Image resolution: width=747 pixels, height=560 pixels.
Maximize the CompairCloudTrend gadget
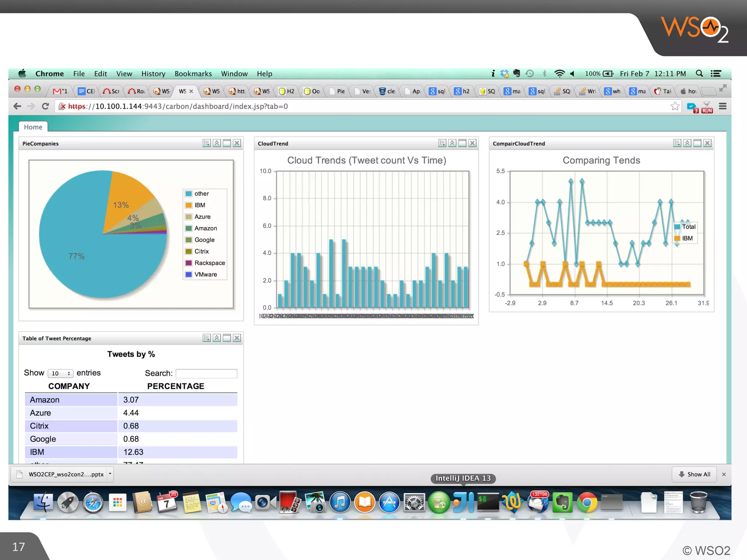coord(697,143)
